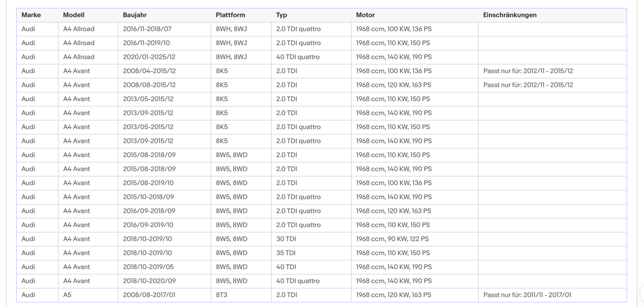The image size is (644, 307).
Task: Select the 35 TDI type cell
Action: pos(311,253)
